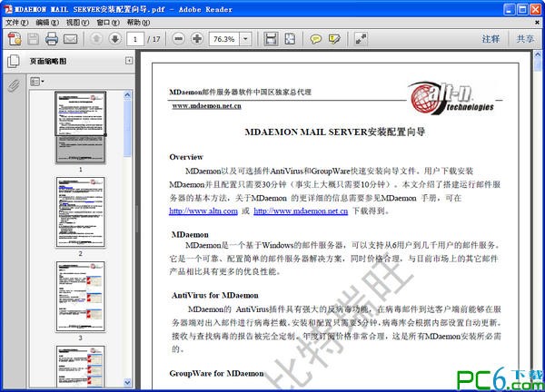Zoom in with plus button
This screenshot has height=392, width=545.
[x=197, y=38]
